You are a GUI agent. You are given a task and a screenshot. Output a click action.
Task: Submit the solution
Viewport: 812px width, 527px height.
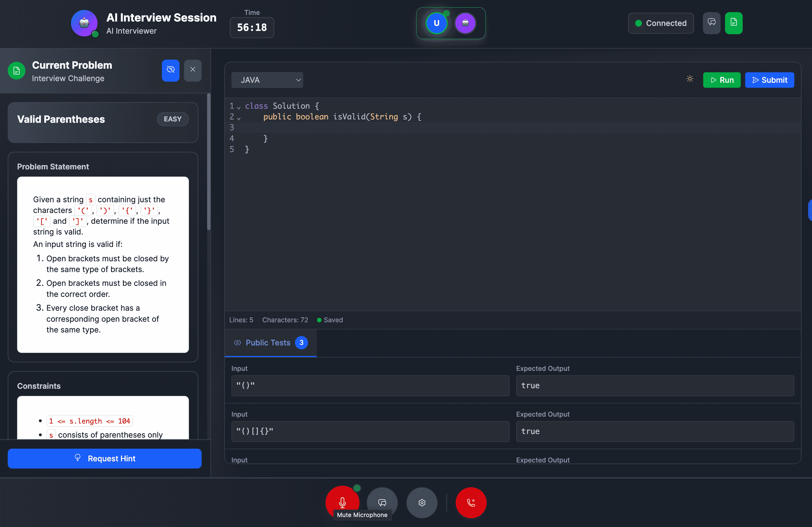pos(769,80)
